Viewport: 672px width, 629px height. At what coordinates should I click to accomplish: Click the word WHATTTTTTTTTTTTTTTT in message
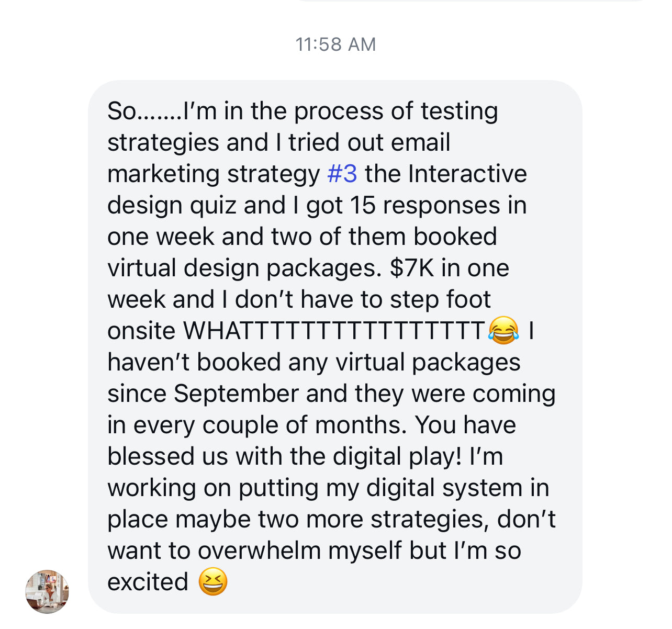(x=334, y=331)
